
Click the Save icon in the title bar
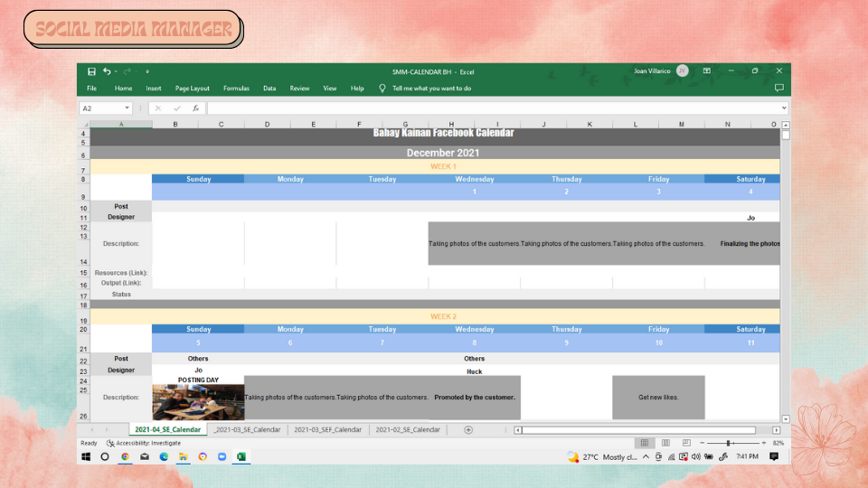pos(92,71)
